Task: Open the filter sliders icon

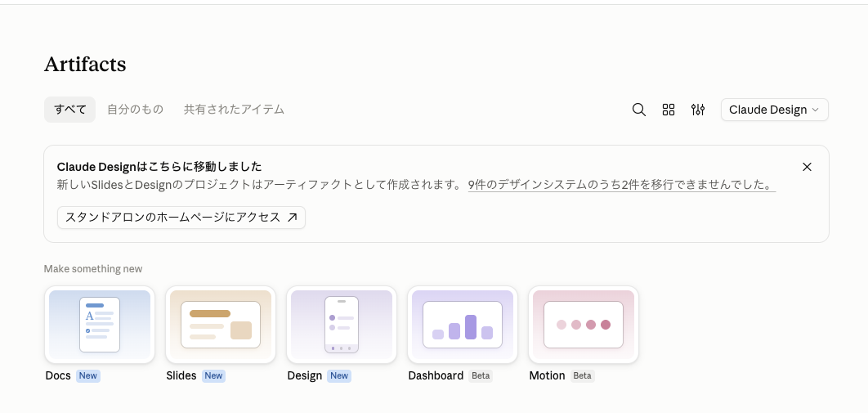Action: [x=697, y=110]
